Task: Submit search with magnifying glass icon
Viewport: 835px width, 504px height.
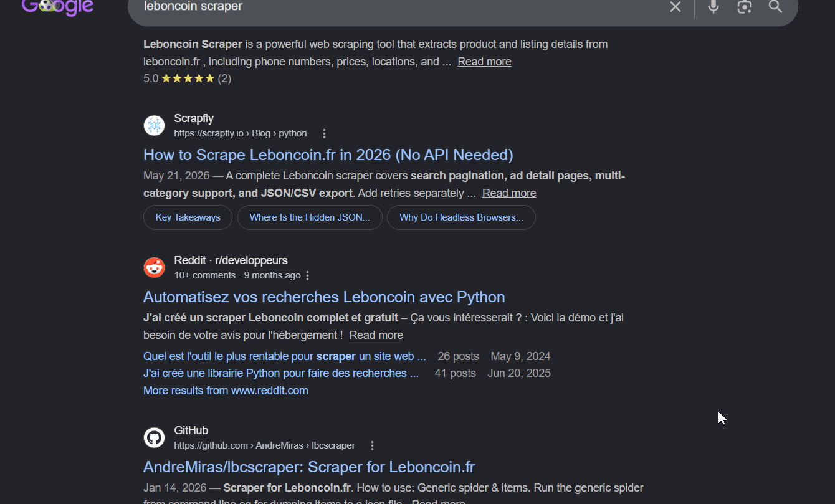Action: point(775,7)
